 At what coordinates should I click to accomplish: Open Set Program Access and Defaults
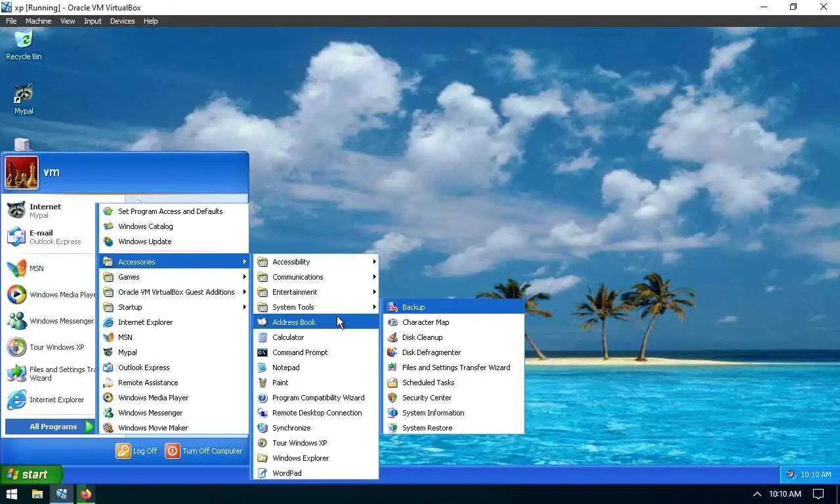(174, 211)
